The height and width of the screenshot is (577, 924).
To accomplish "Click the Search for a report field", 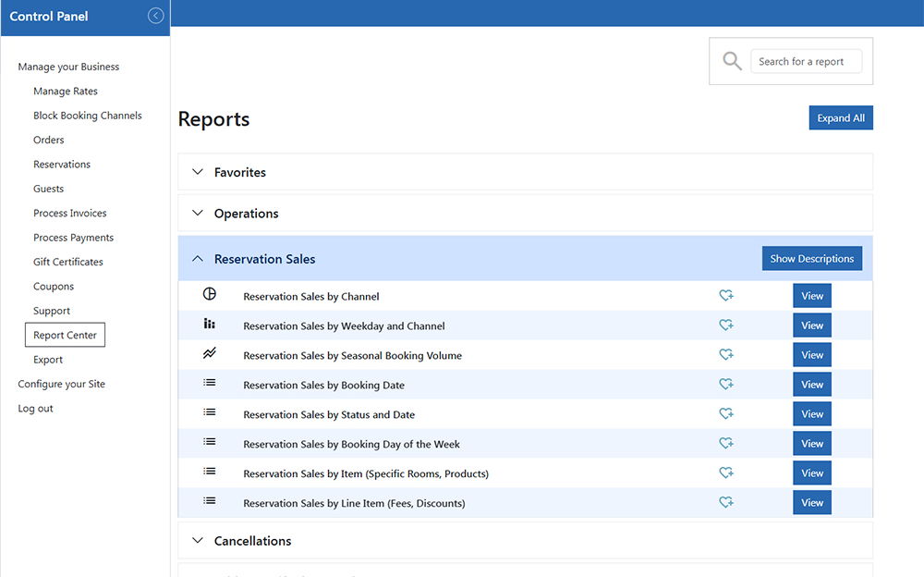I will pyautogui.click(x=805, y=62).
